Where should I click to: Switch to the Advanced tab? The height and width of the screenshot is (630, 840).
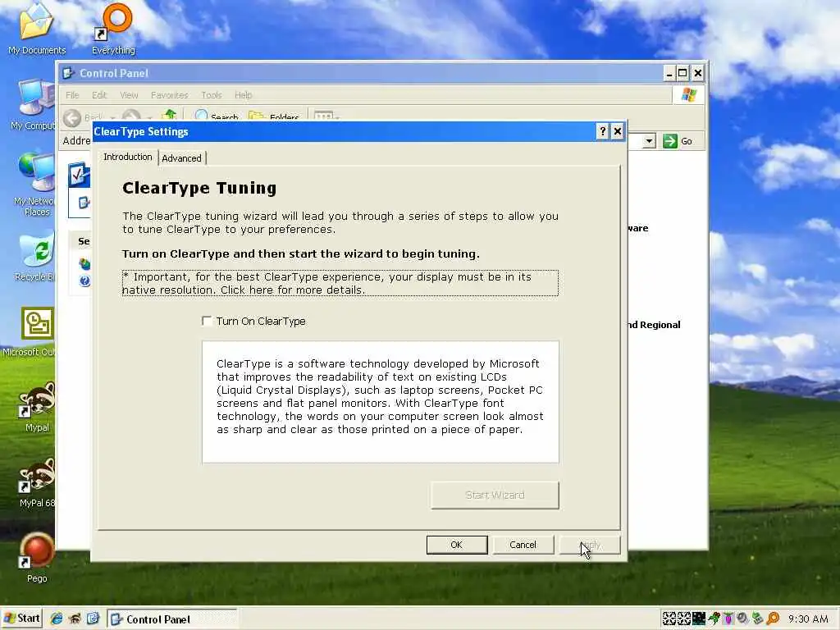[x=181, y=158]
